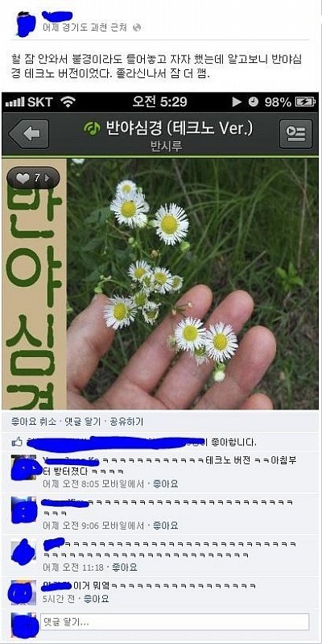The height and width of the screenshot is (644, 322).
Task: Click 공유하기 to share the post
Action: (126, 422)
